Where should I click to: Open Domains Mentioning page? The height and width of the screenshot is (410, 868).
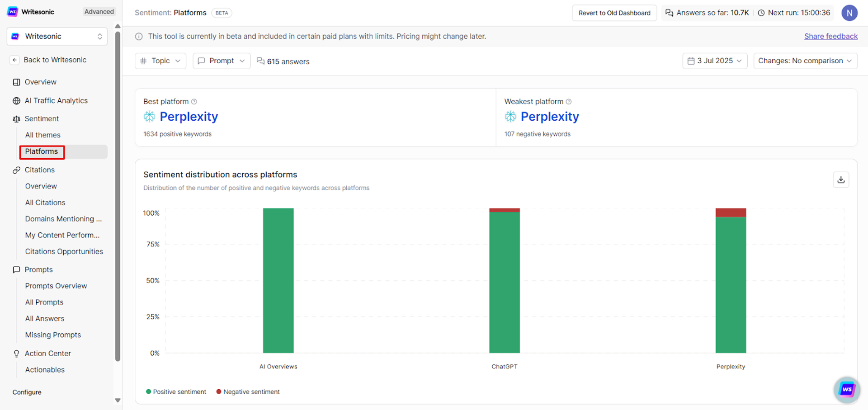pos(63,219)
